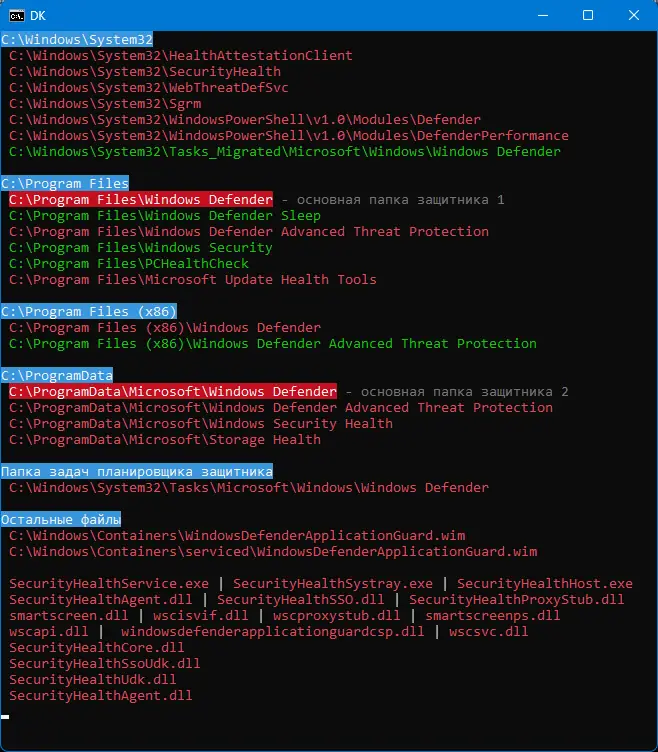Close the DK console window
The width and height of the screenshot is (658, 752).
[634, 15]
